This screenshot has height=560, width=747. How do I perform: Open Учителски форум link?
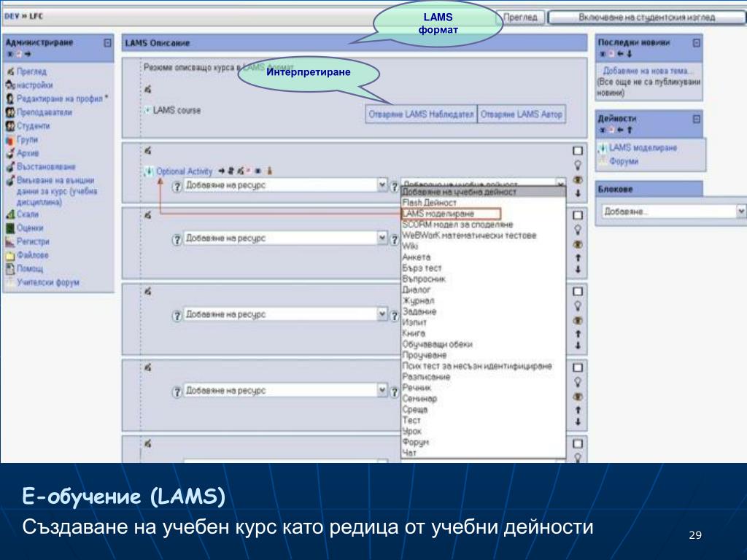coord(48,282)
